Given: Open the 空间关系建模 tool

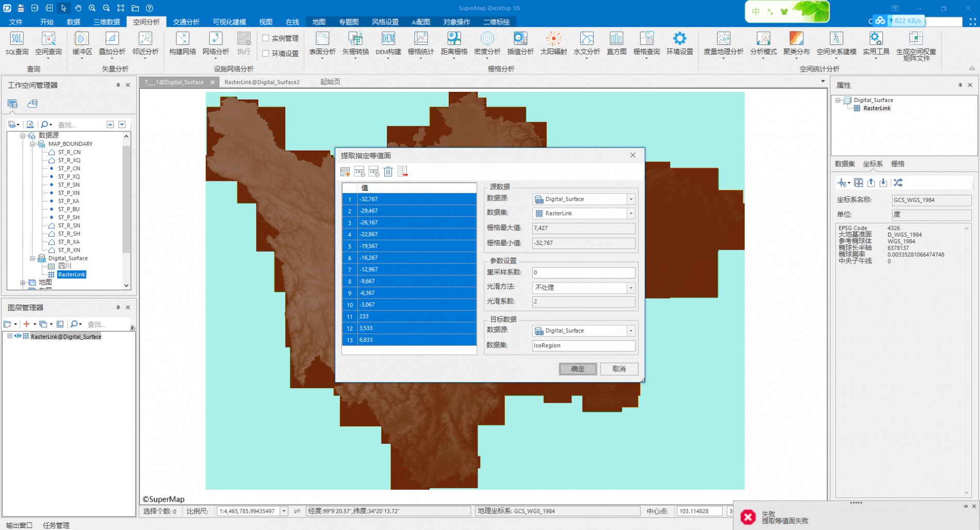Looking at the screenshot, I should click(836, 44).
